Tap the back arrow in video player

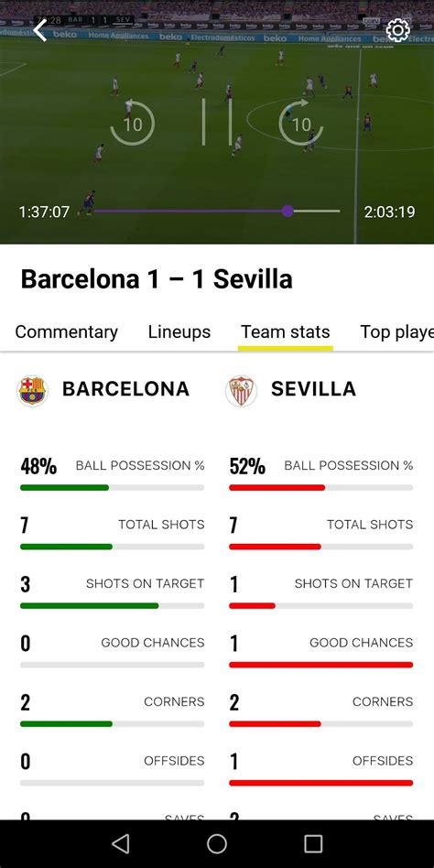(x=40, y=30)
